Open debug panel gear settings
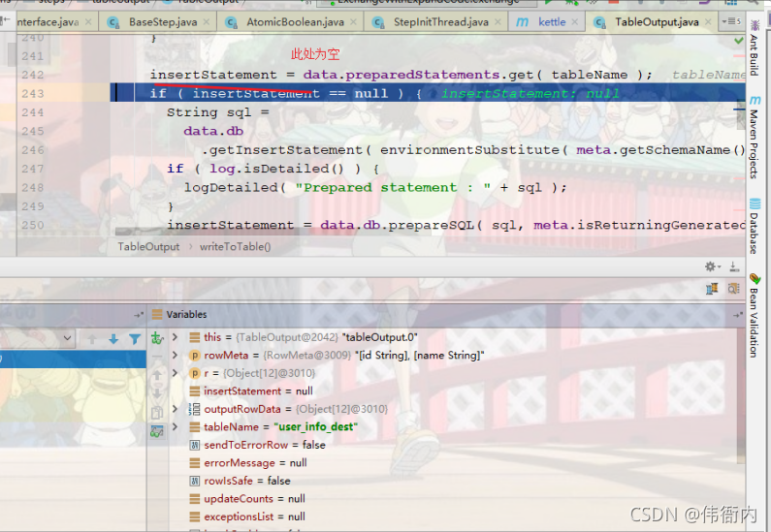 click(x=712, y=266)
